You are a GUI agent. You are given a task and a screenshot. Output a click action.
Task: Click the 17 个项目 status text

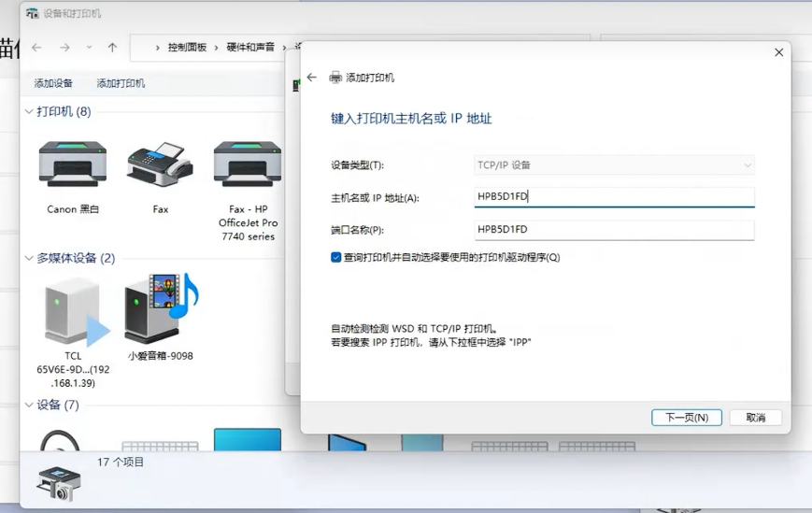[121, 463]
